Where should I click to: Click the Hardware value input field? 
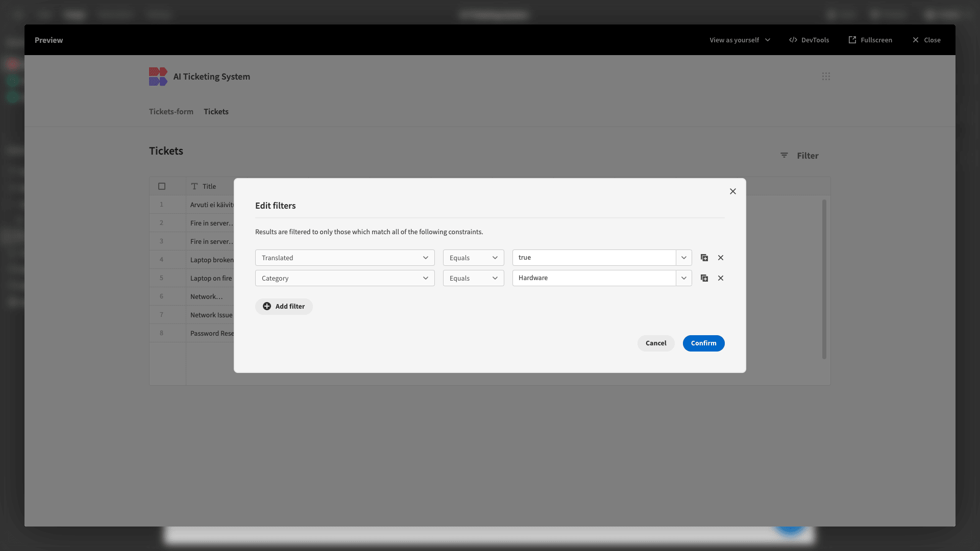click(594, 278)
